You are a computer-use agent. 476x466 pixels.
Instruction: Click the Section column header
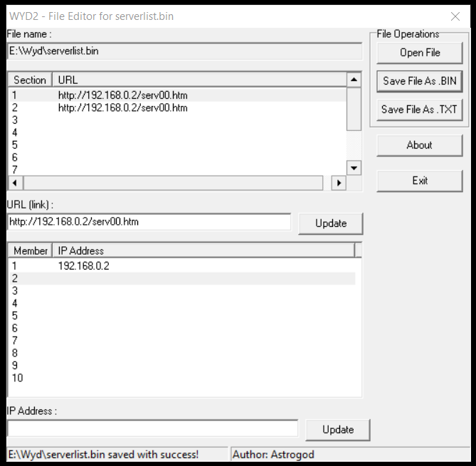pyautogui.click(x=30, y=80)
